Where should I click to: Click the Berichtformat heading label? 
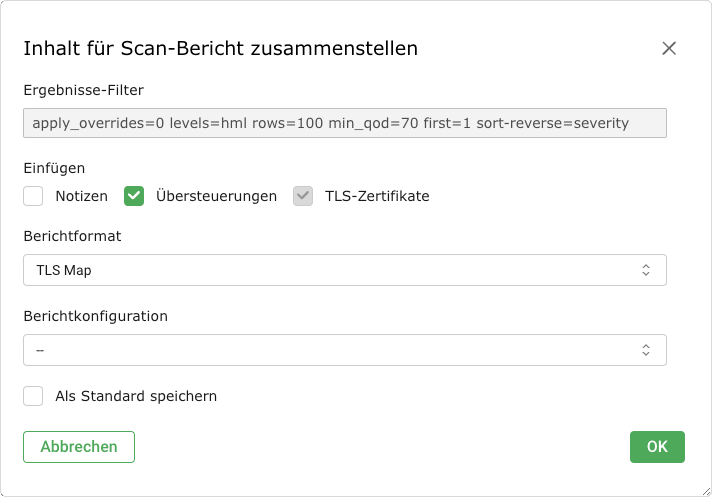click(x=72, y=236)
